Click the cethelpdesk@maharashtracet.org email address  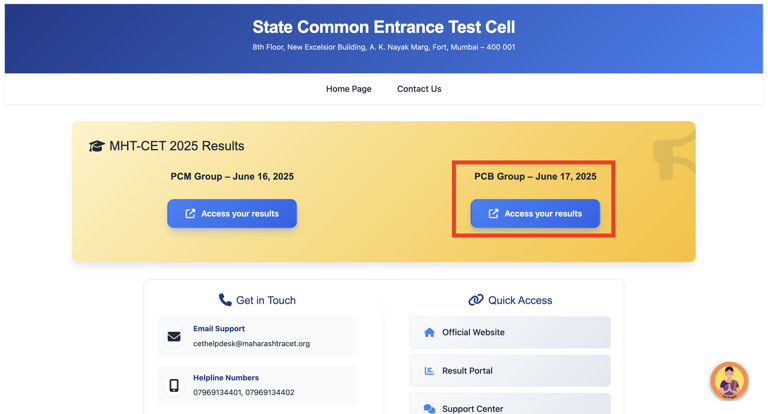click(251, 344)
